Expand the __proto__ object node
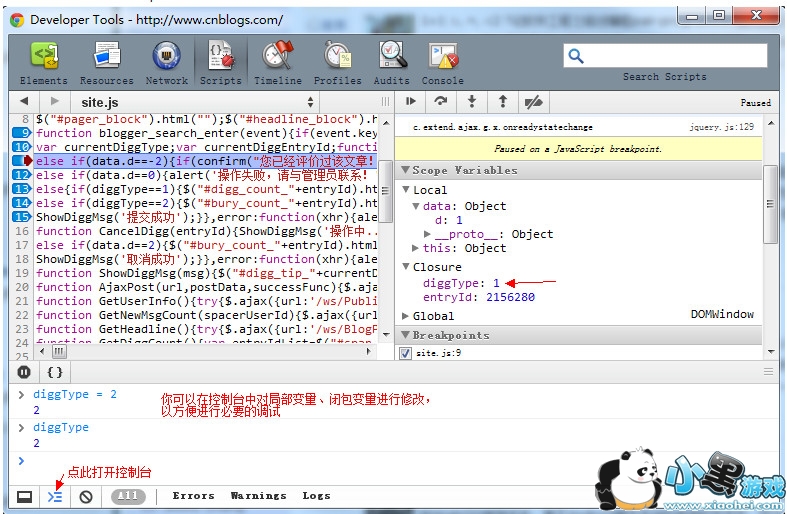Screen dimensions: 787x514 (428, 234)
